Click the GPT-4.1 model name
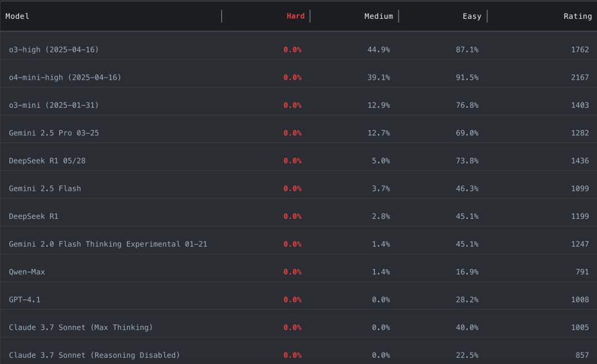Viewport: 597px width, 364px height. (x=24, y=299)
